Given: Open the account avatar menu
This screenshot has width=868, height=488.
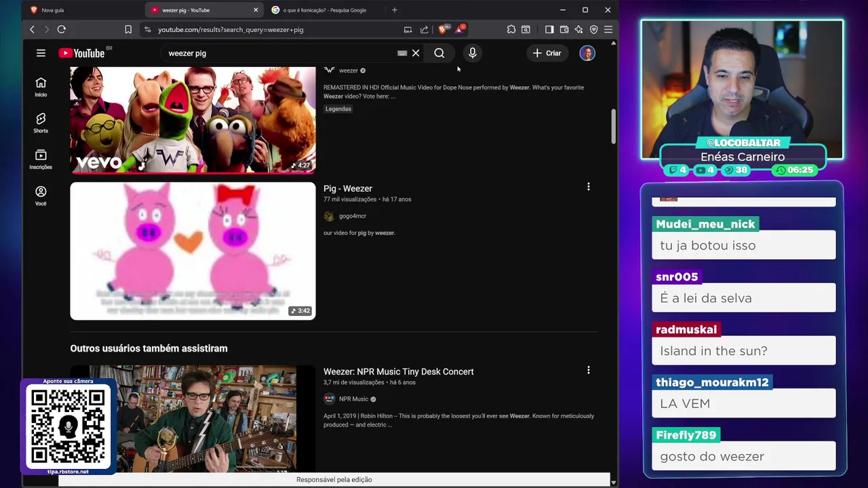Looking at the screenshot, I should pyautogui.click(x=587, y=53).
